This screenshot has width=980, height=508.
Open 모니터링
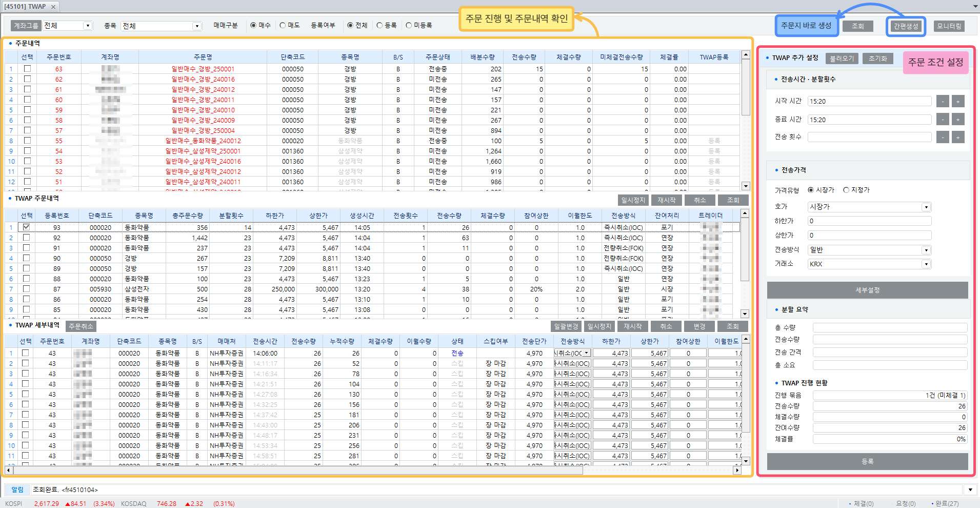(949, 26)
